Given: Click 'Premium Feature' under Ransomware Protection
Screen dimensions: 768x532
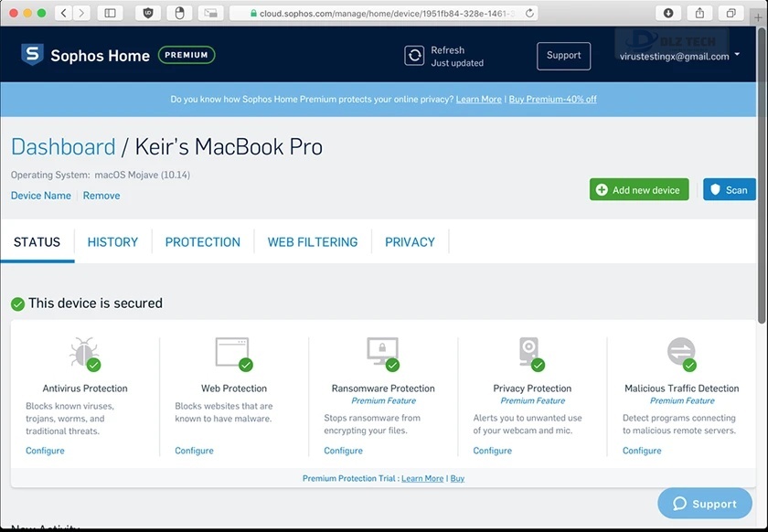Looking at the screenshot, I should click(x=383, y=400).
